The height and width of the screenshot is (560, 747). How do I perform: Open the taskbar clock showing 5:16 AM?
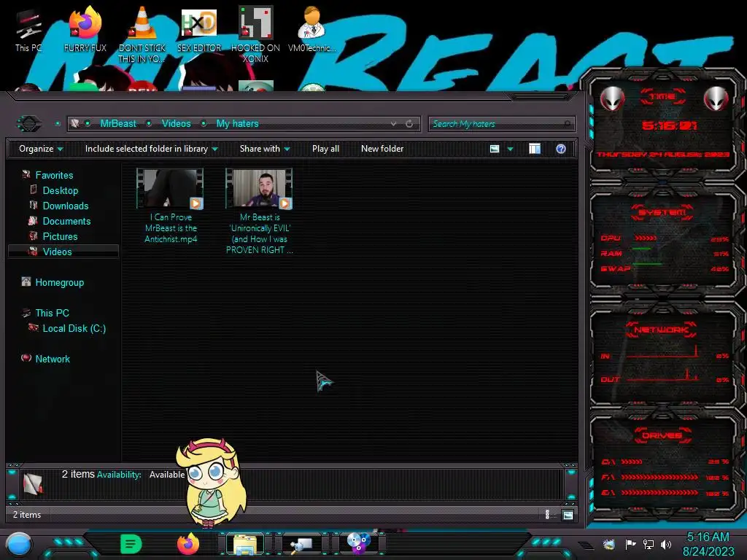click(x=708, y=544)
